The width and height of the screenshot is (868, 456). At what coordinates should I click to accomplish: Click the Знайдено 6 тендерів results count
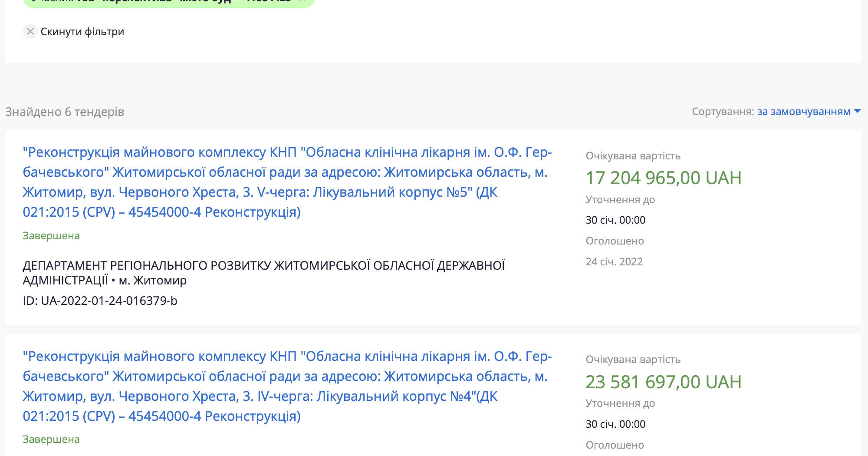(65, 112)
